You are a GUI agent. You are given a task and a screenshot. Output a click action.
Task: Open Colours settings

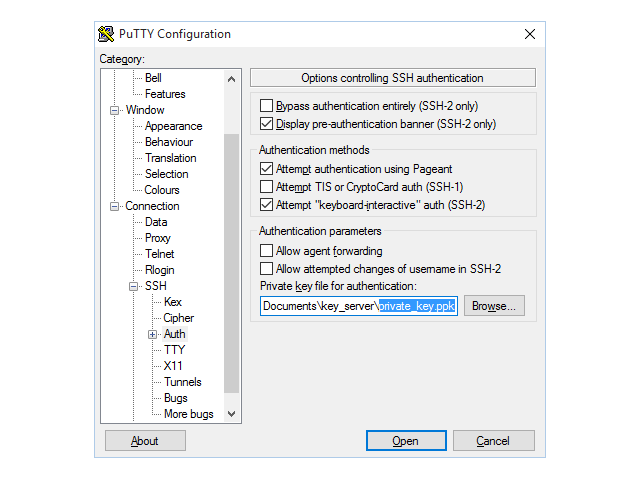(x=162, y=190)
